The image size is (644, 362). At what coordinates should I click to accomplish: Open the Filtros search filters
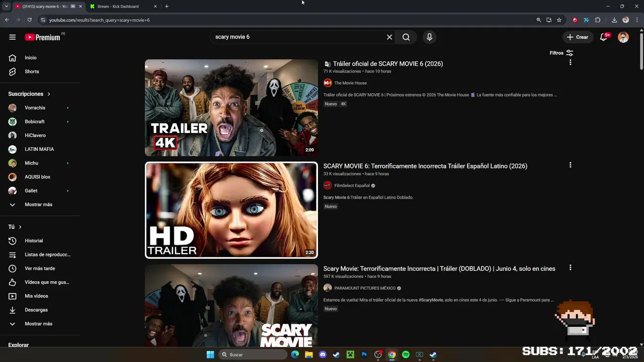click(561, 53)
